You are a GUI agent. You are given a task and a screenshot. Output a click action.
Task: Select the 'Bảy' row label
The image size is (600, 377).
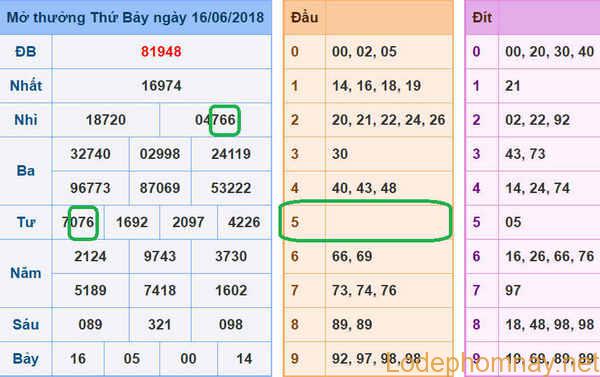[26, 359]
